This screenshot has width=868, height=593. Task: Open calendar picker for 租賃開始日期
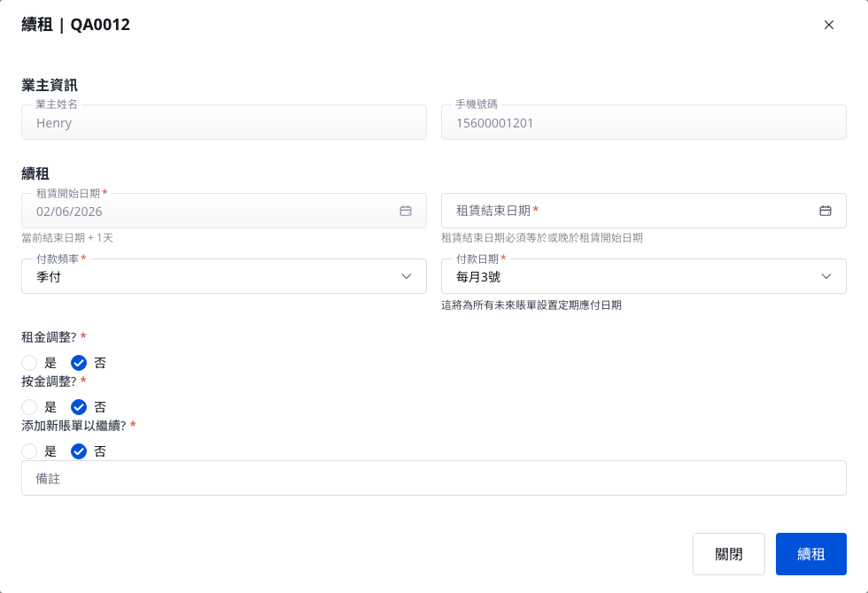pos(406,211)
